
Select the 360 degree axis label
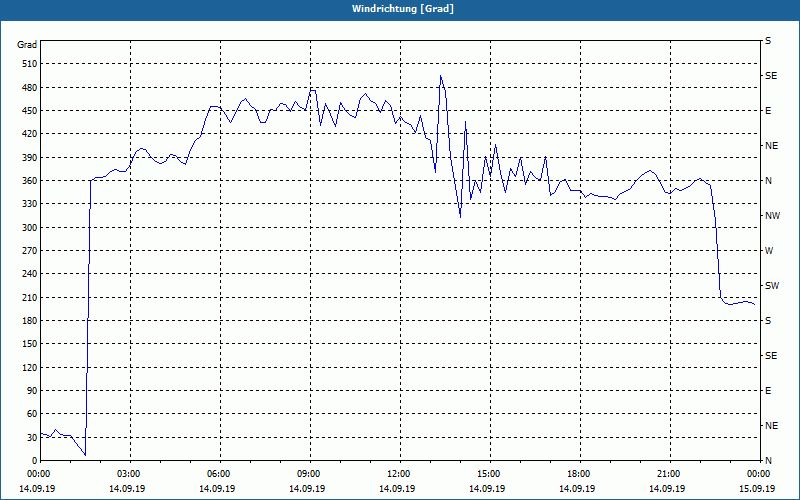point(30,181)
